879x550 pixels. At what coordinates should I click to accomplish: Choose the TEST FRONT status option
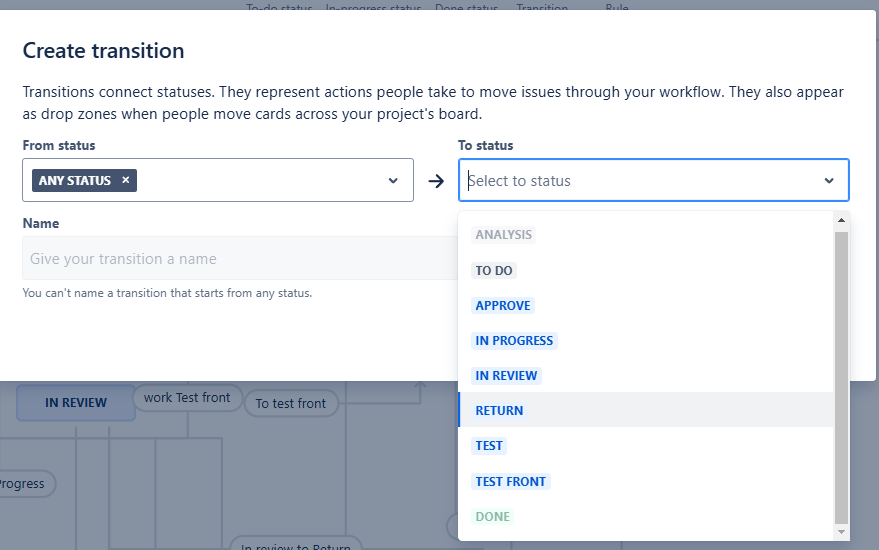511,482
